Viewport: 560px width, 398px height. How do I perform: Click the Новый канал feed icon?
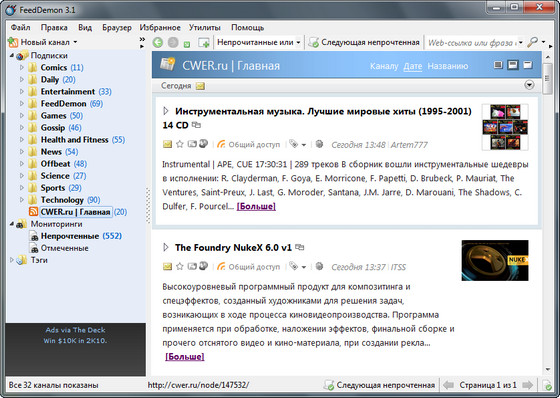(x=13, y=42)
